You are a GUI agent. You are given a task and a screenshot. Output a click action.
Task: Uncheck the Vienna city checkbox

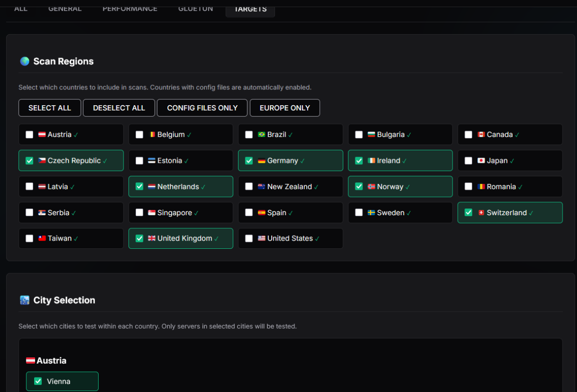coord(38,381)
